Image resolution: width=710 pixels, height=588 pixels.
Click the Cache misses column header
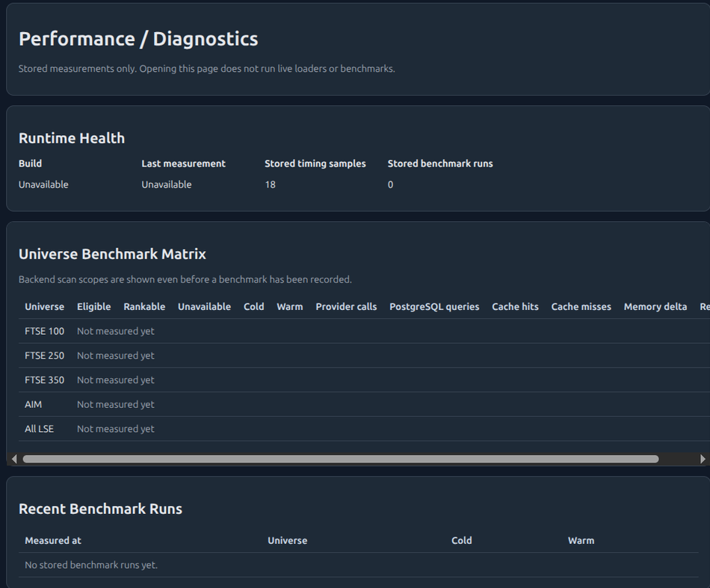[581, 306]
